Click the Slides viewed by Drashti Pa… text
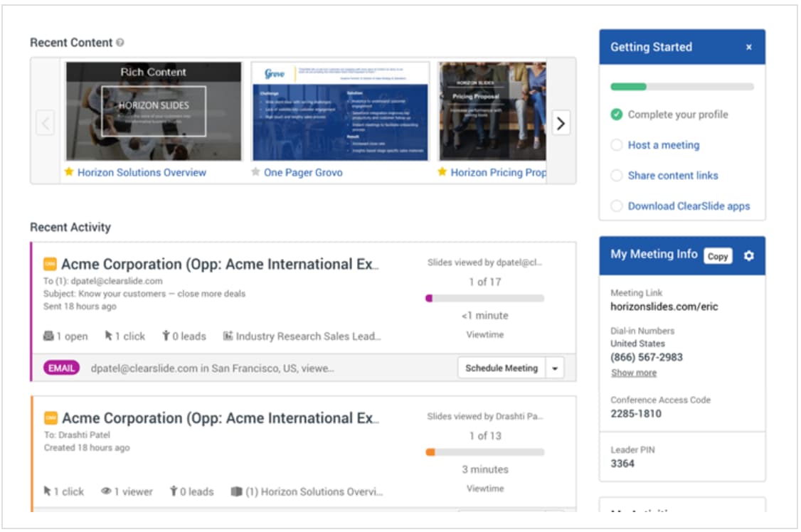801x532 pixels. tap(484, 416)
